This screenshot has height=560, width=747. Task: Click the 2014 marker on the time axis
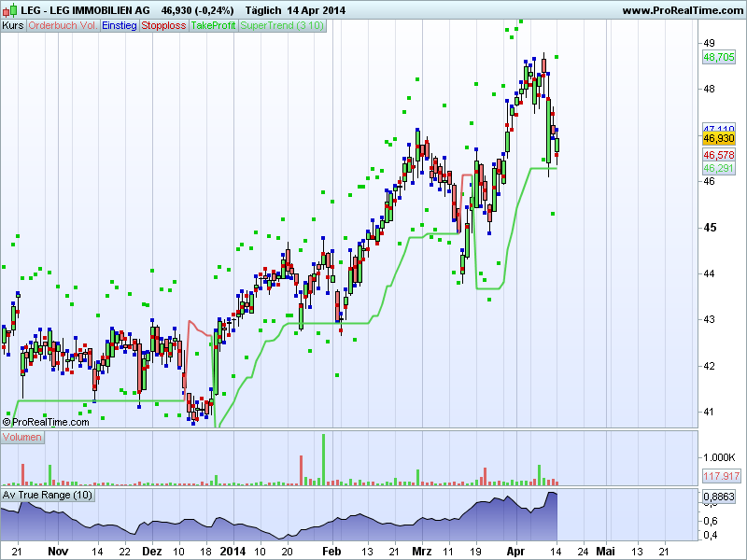coord(233,552)
